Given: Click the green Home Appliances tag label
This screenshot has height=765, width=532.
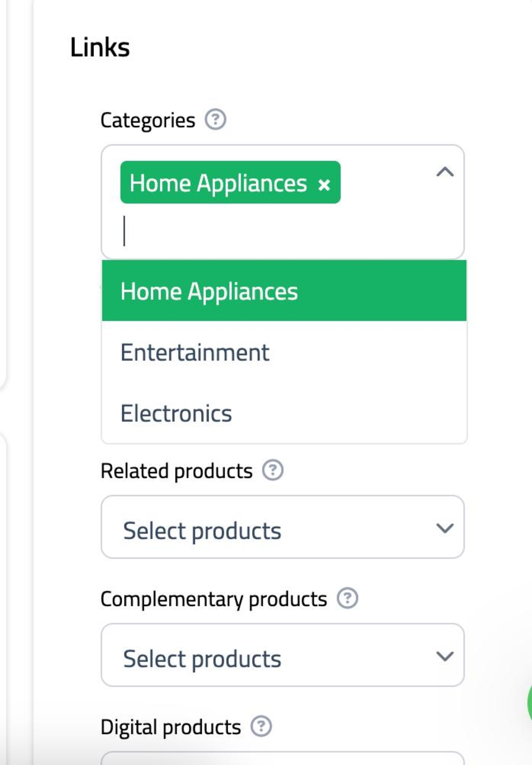Looking at the screenshot, I should coord(218,183).
